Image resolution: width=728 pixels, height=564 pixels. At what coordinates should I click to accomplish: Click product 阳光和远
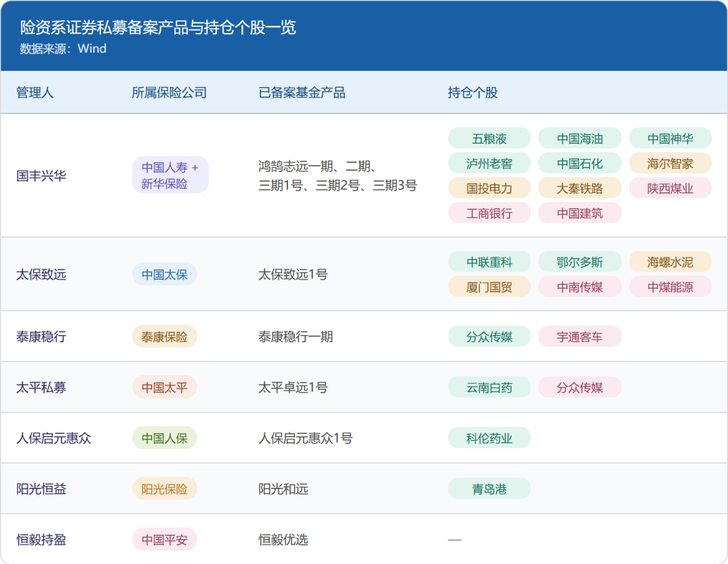(283, 489)
